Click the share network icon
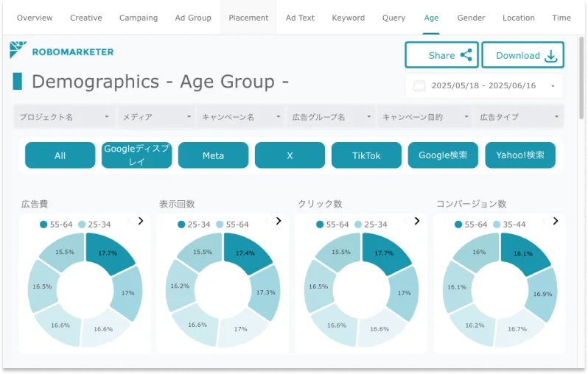 [466, 55]
